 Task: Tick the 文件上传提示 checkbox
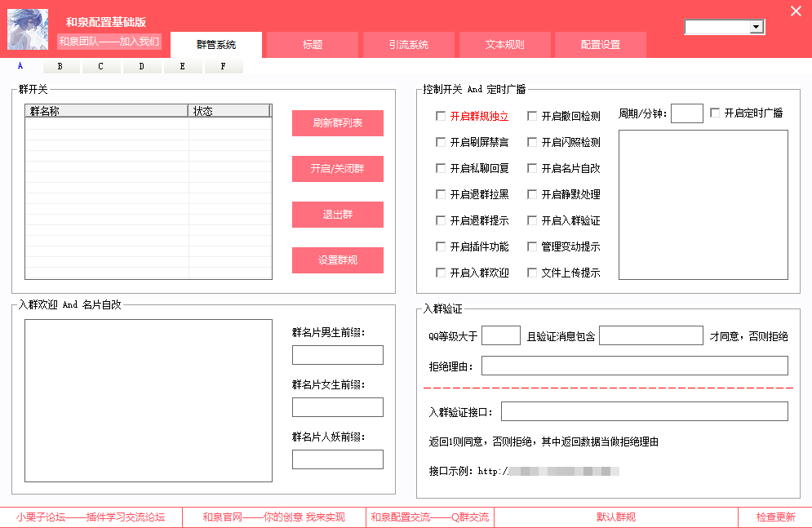click(x=533, y=273)
